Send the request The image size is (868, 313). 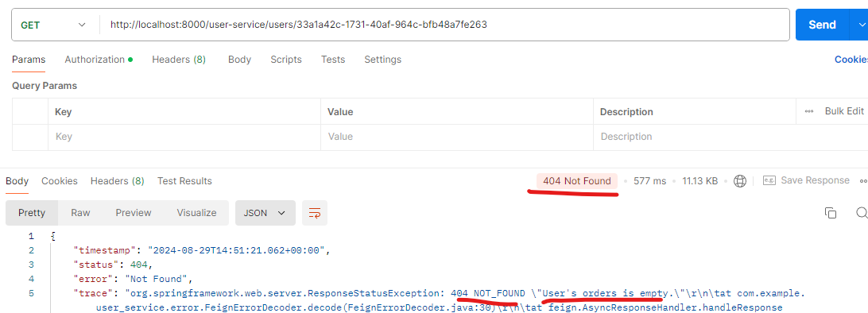[x=822, y=25]
